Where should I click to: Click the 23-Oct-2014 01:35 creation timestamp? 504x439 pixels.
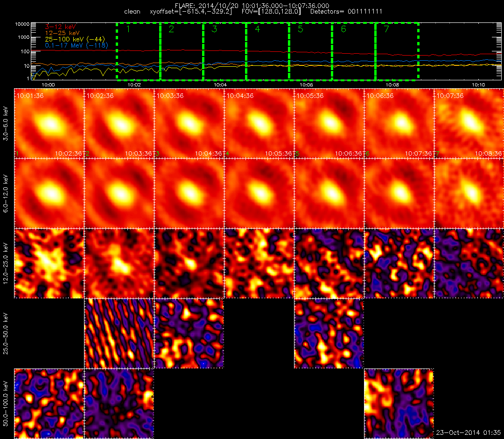(469, 433)
